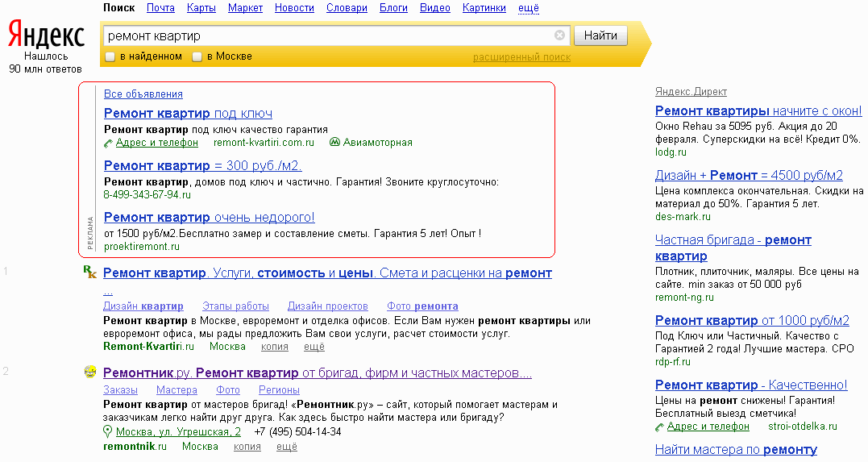Image resolution: width=868 pixels, height=462 pixels.
Task: Expand "ещё" under the remontnik.ru result
Action: (287, 447)
